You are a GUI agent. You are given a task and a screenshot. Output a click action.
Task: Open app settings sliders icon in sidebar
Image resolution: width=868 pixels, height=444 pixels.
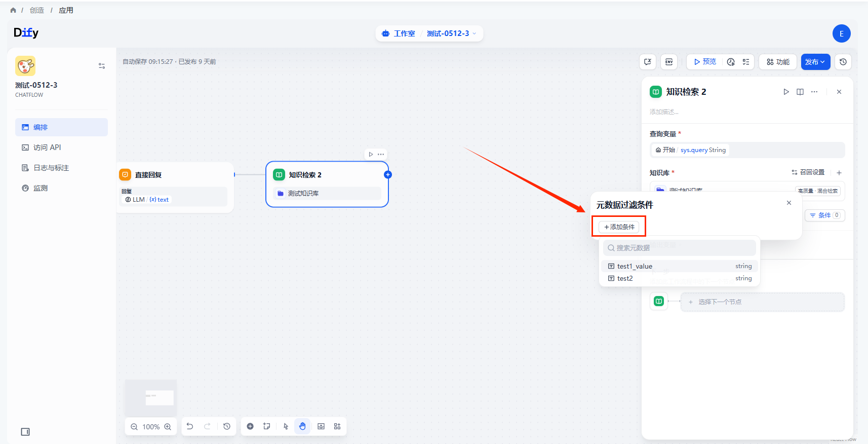pyautogui.click(x=102, y=66)
